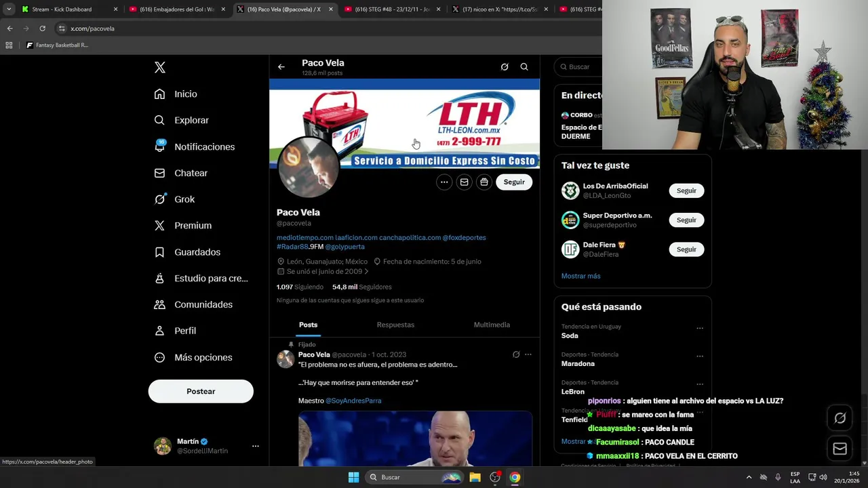Open Más opciones circle icon
The image size is (868, 488).
pyautogui.click(x=159, y=357)
